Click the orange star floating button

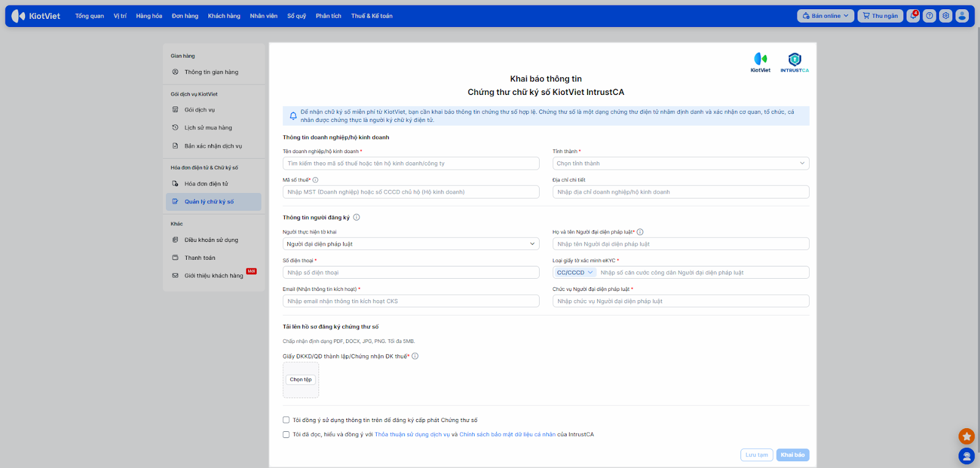967,436
